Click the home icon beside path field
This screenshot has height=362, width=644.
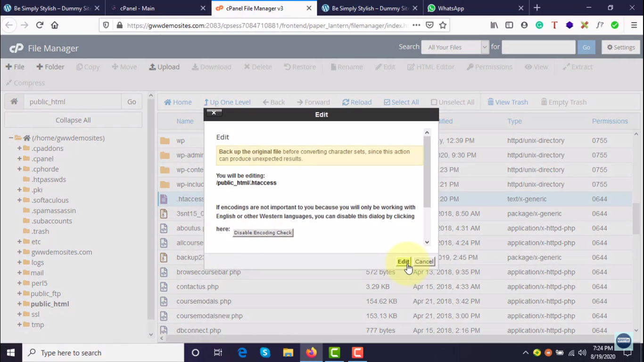pyautogui.click(x=14, y=101)
